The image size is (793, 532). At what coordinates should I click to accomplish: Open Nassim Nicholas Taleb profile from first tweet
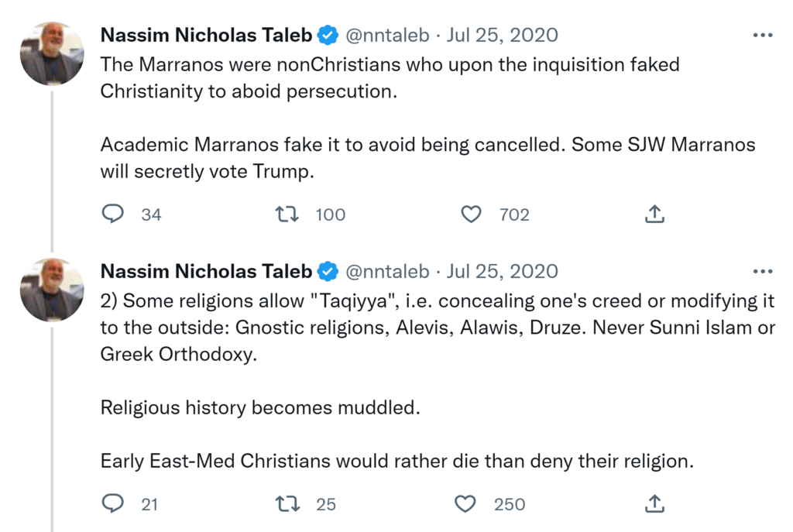point(206,36)
